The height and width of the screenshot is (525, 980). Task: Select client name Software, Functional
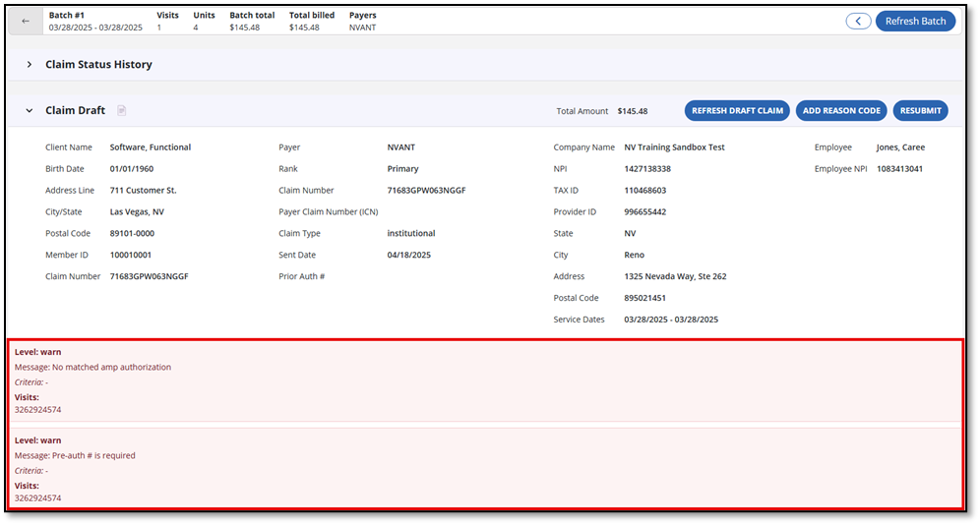coord(150,147)
